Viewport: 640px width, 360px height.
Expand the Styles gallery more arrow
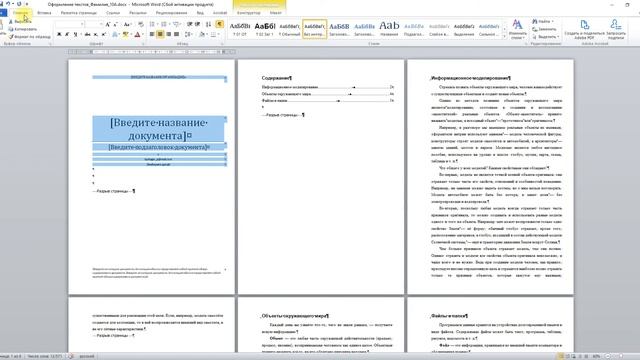click(504, 36)
